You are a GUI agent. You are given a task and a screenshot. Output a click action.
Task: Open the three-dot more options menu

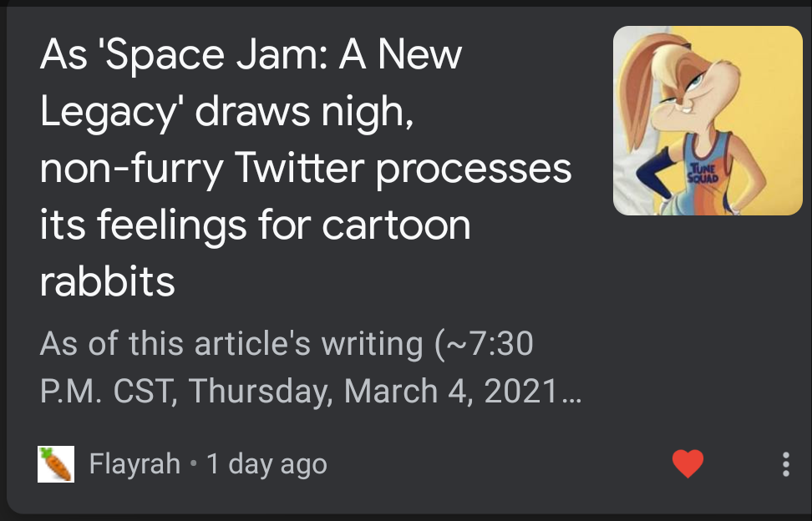click(x=785, y=463)
